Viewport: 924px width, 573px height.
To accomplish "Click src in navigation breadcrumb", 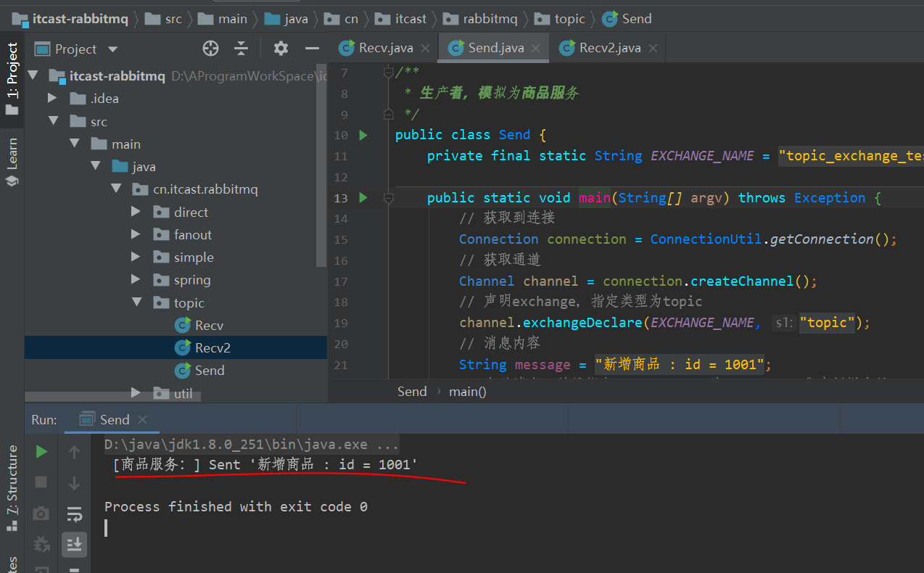I will [x=164, y=19].
